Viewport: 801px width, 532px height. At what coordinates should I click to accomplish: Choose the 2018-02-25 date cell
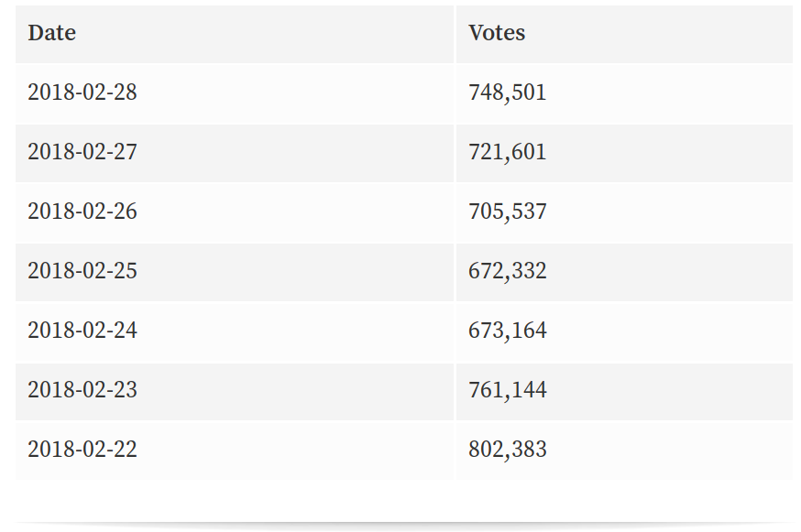point(82,271)
